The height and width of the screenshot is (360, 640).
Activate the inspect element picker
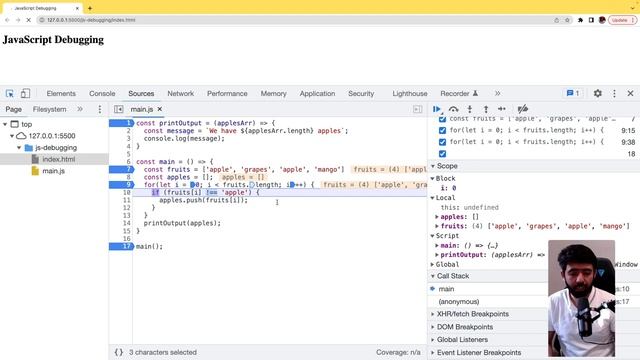click(x=10, y=93)
